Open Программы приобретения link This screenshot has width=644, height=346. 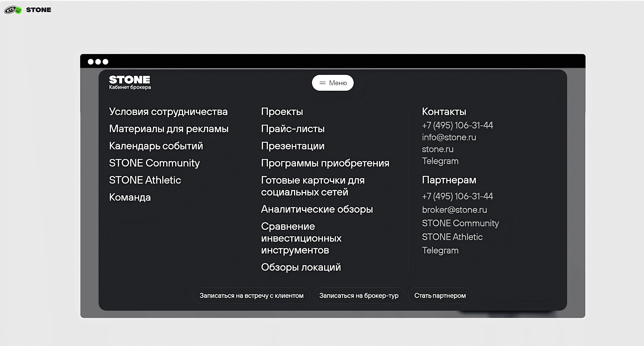pyautogui.click(x=325, y=163)
